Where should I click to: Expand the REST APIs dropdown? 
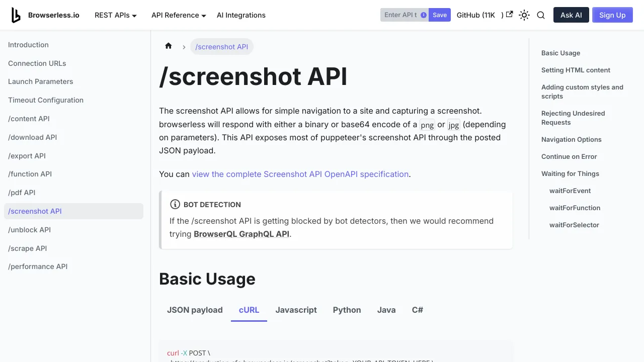click(x=116, y=15)
